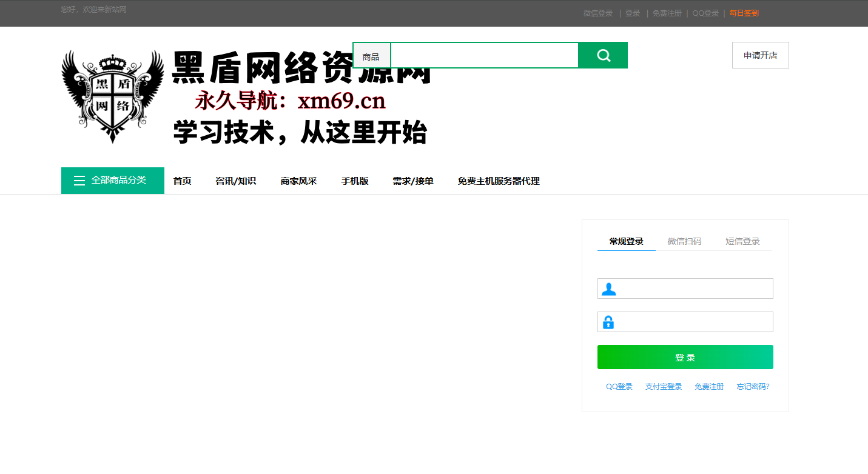Image resolution: width=868 pixels, height=474 pixels.
Task: Click the person icon in the username field
Action: [x=609, y=289]
